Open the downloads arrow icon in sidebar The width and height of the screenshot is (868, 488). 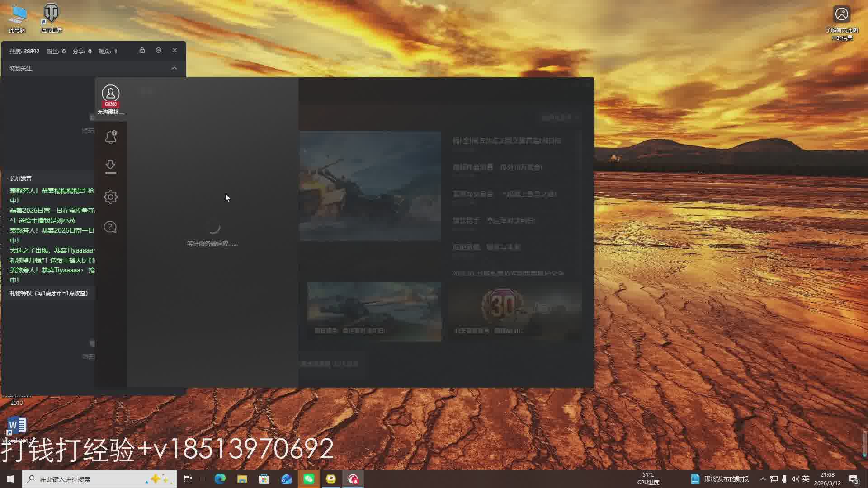click(110, 166)
